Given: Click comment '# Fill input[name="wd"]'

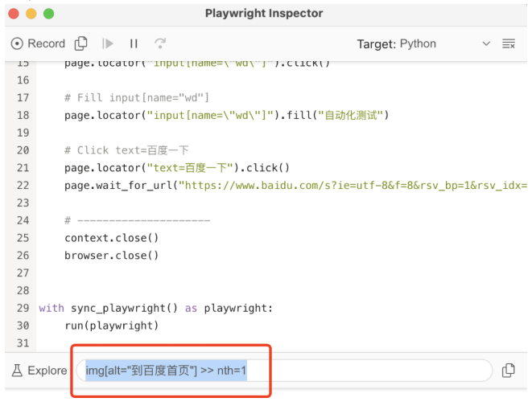Looking at the screenshot, I should coord(137,97).
